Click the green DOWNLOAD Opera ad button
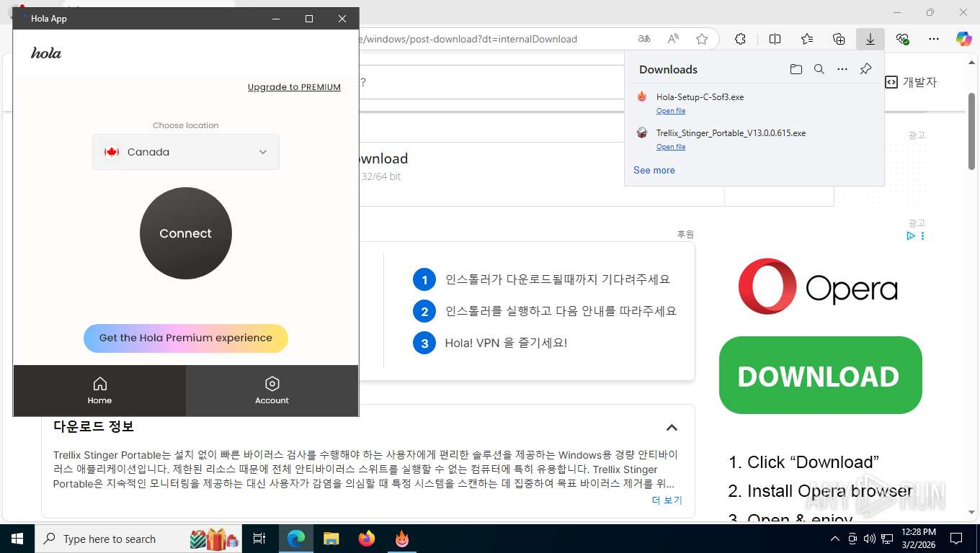The image size is (980, 553). (x=820, y=375)
